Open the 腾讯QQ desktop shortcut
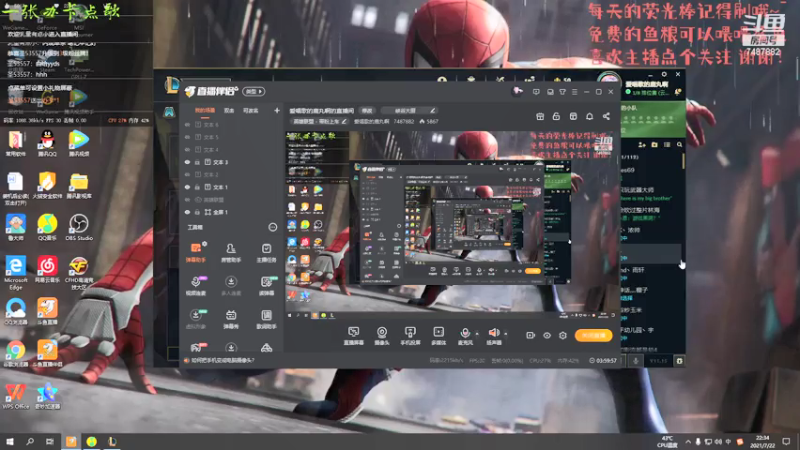 [47, 143]
